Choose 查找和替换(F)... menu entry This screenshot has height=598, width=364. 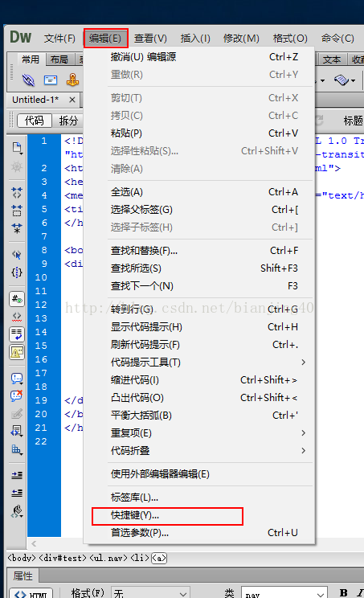(199, 251)
